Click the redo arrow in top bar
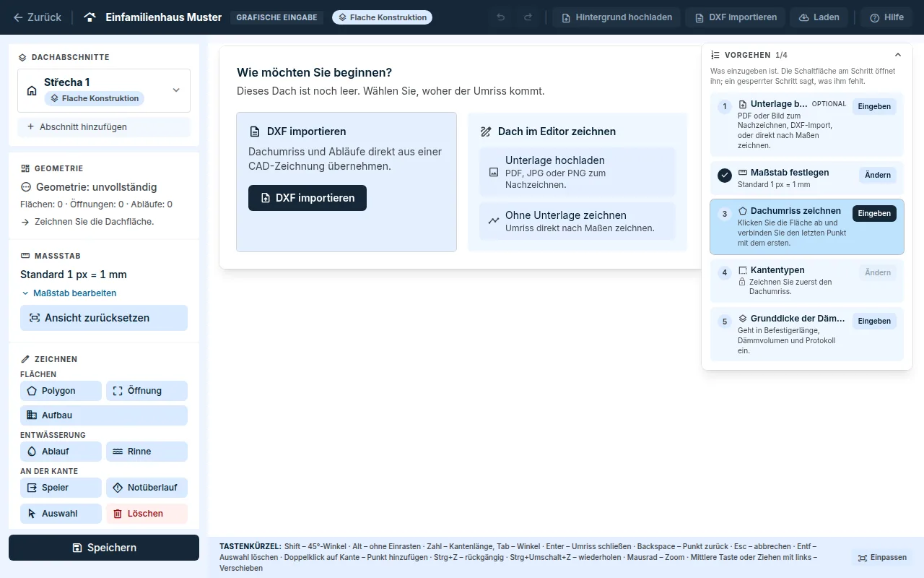This screenshot has width=924, height=578. coord(528,17)
